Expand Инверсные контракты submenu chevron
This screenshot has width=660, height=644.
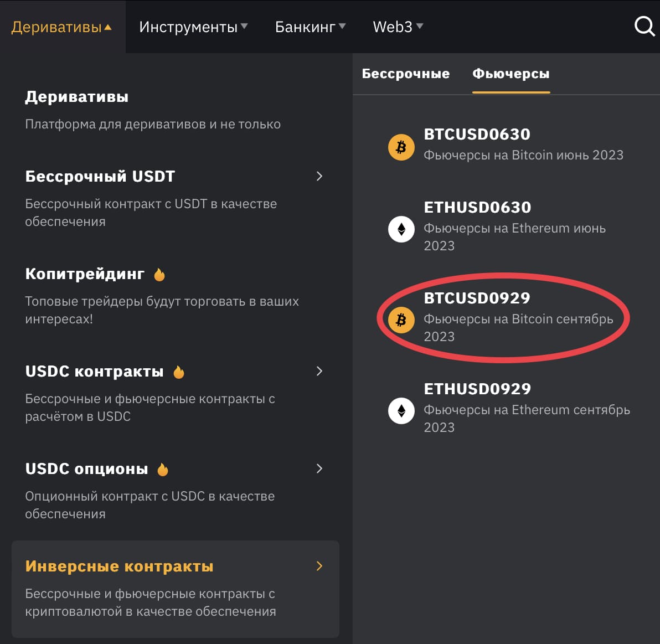pos(319,566)
